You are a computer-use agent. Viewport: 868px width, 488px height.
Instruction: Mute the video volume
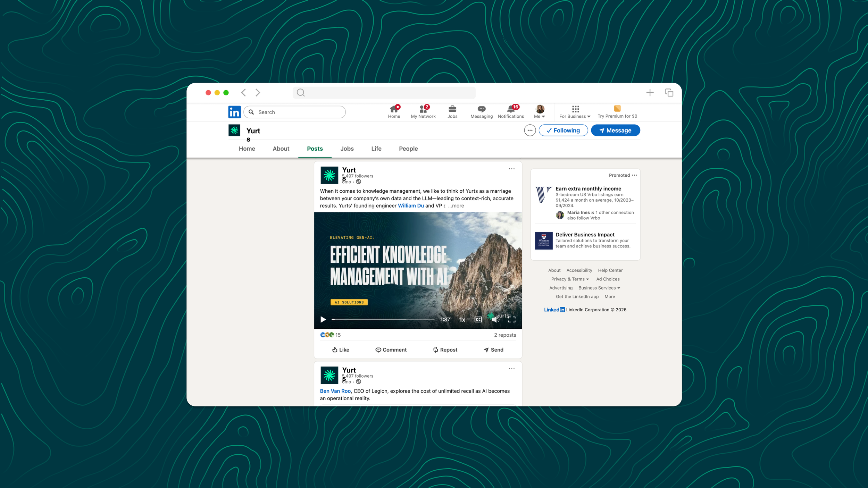pos(495,320)
